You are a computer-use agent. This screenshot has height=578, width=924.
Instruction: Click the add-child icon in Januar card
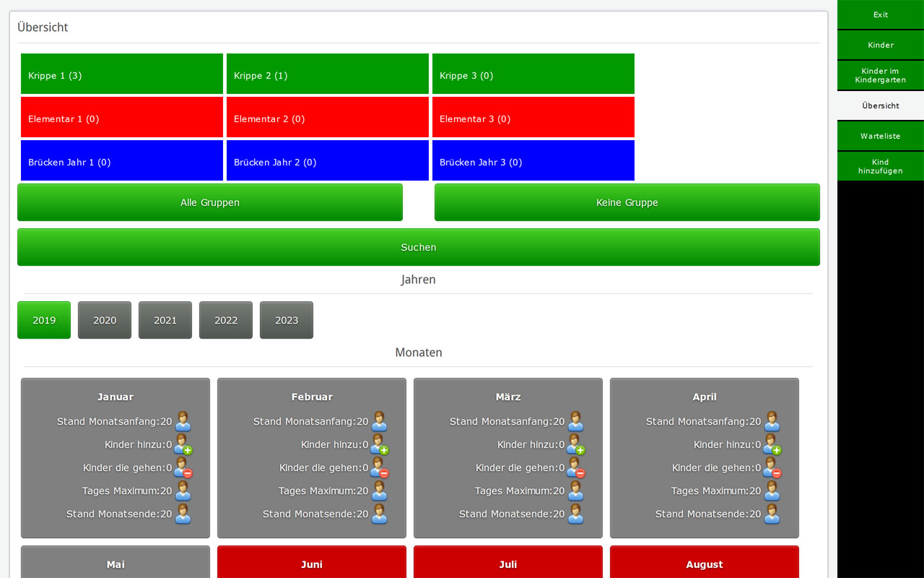[x=183, y=444]
